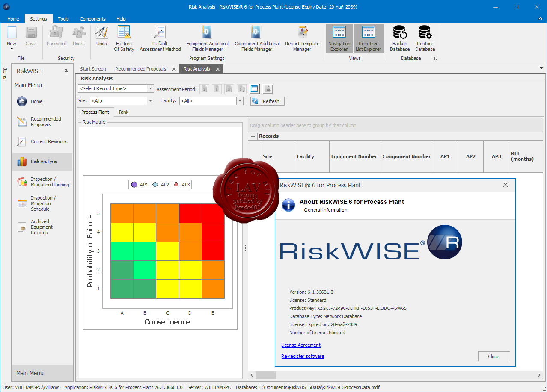Toggle the Item Tree List Explorer view

click(x=369, y=38)
